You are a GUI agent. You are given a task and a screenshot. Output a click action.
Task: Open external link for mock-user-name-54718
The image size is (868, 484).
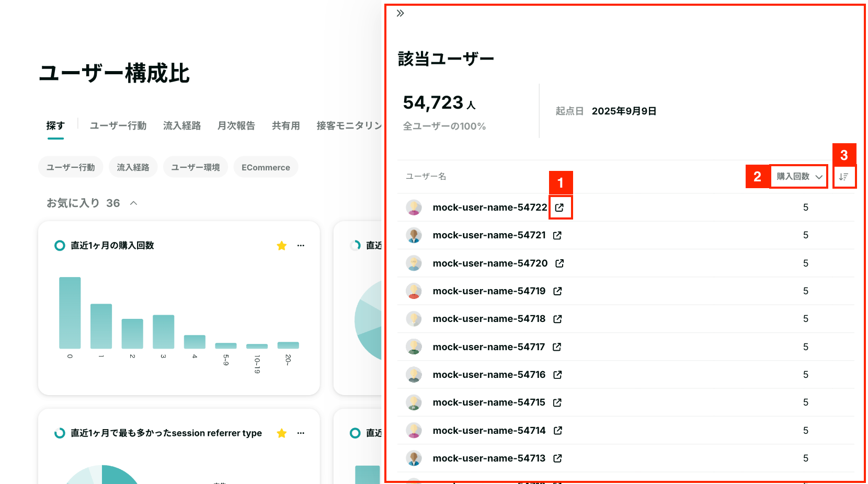557,319
